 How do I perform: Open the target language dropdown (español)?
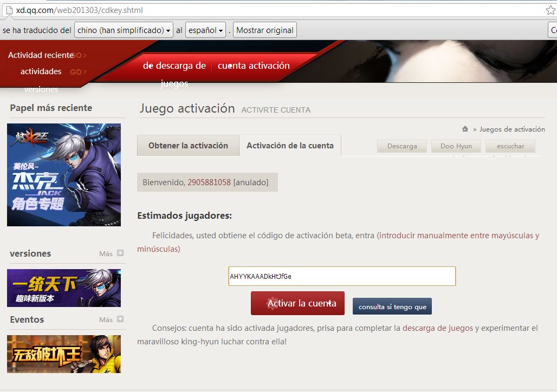(x=206, y=30)
